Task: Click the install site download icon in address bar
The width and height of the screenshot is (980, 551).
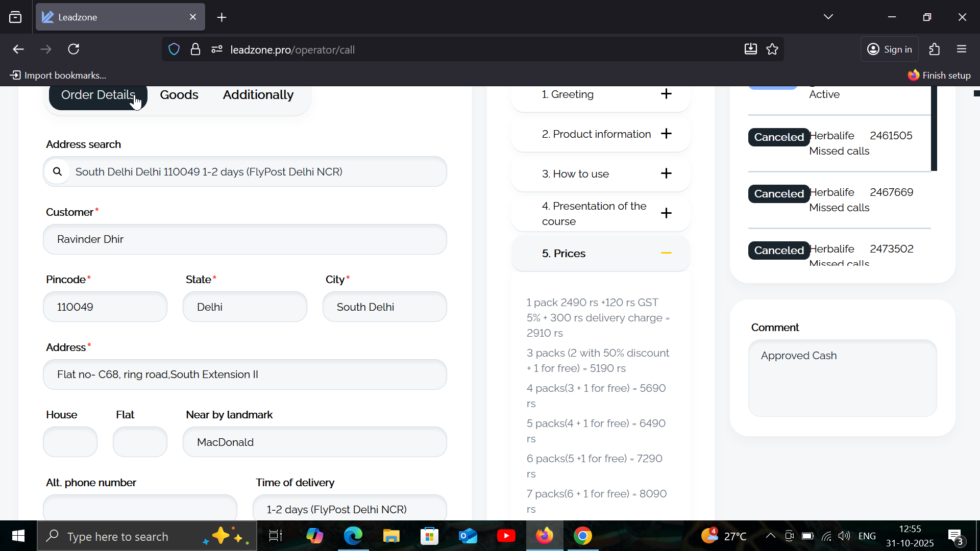Action: click(x=750, y=49)
